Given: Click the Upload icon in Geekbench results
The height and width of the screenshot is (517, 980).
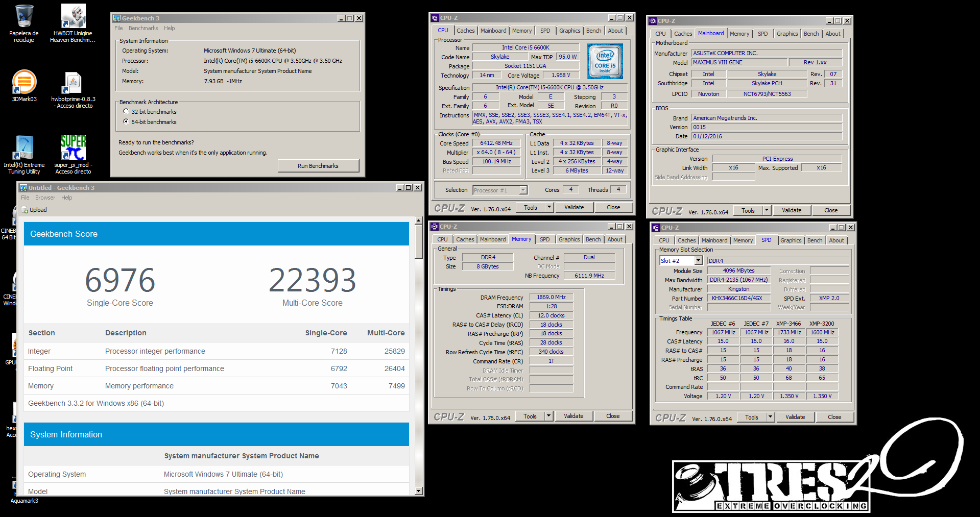Looking at the screenshot, I should pos(25,210).
